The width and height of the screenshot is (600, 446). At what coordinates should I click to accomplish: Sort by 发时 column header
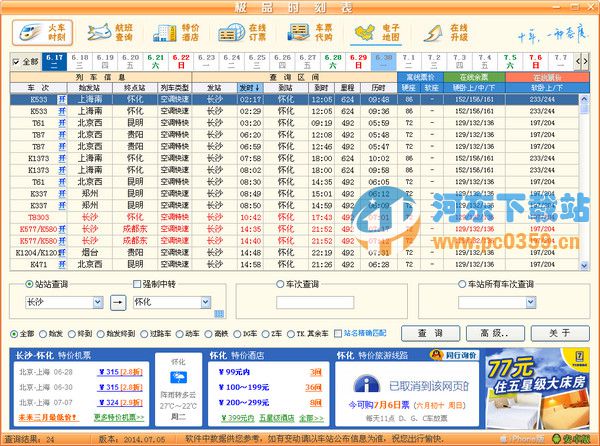coord(250,88)
